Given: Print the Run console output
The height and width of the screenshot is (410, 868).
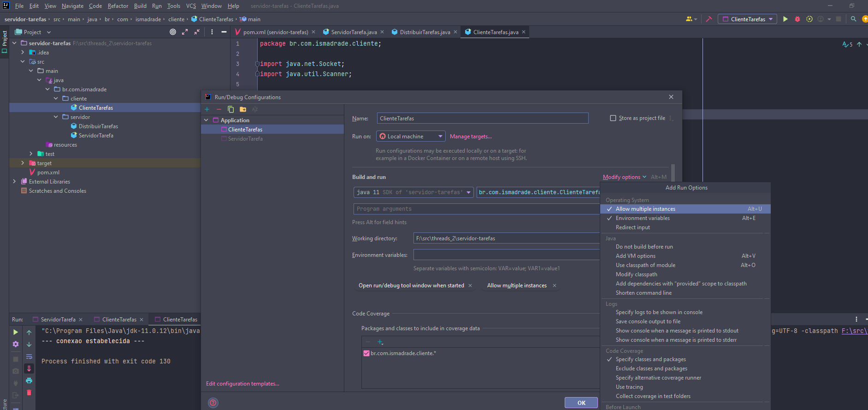Looking at the screenshot, I should tap(29, 380).
